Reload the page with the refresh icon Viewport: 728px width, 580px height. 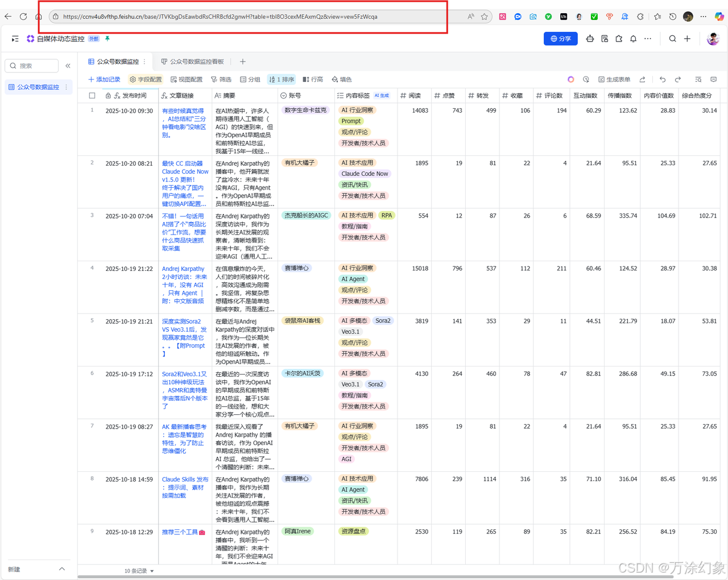tap(23, 17)
